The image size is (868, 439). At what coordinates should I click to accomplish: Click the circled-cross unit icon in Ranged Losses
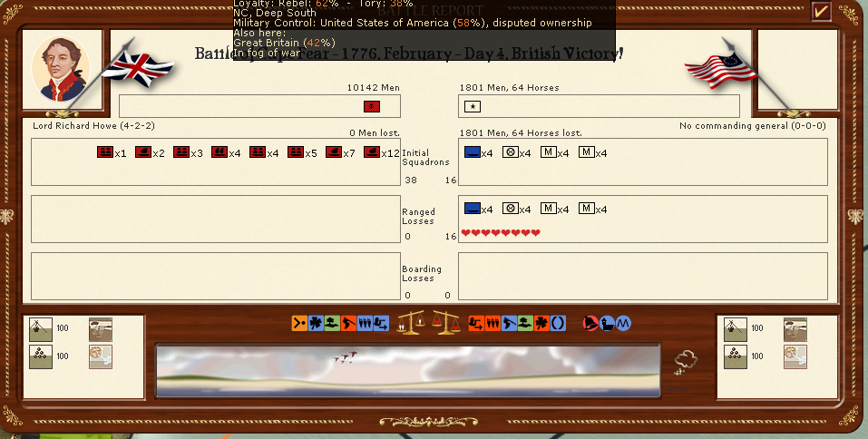tap(510, 209)
